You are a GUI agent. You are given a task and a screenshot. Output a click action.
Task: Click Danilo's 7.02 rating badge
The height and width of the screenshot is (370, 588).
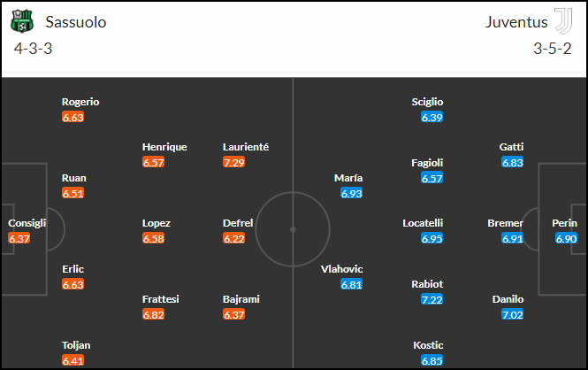[x=512, y=314]
